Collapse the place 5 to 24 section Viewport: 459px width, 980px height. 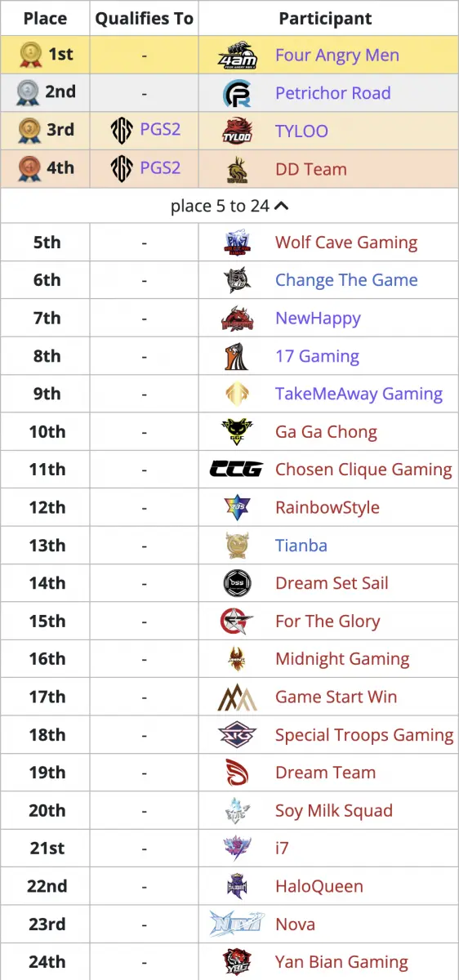(229, 206)
